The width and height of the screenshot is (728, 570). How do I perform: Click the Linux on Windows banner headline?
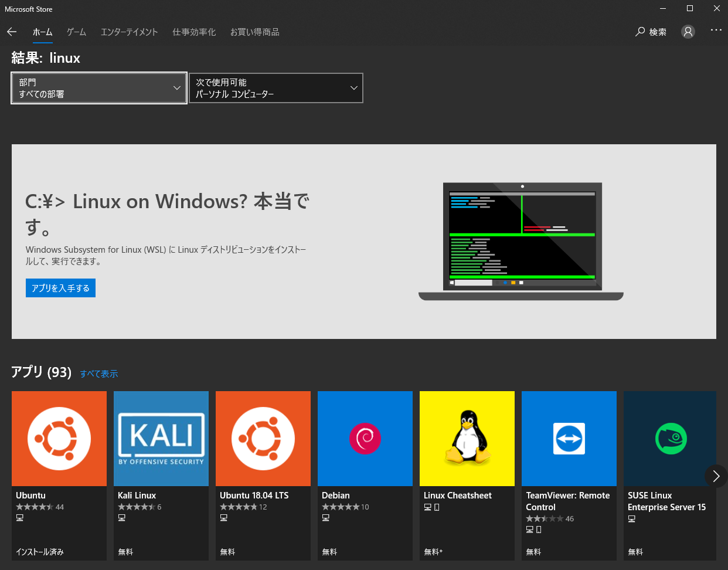point(167,213)
